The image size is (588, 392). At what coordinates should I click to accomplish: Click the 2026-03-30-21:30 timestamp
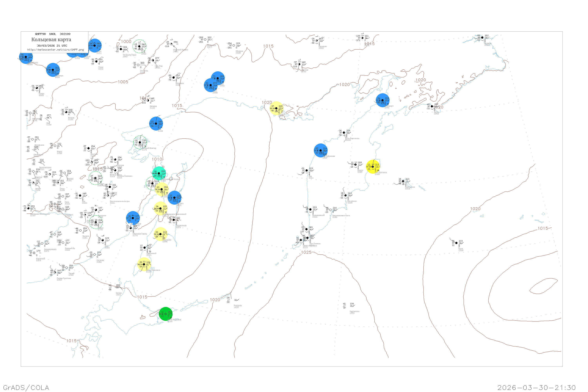click(x=536, y=387)
